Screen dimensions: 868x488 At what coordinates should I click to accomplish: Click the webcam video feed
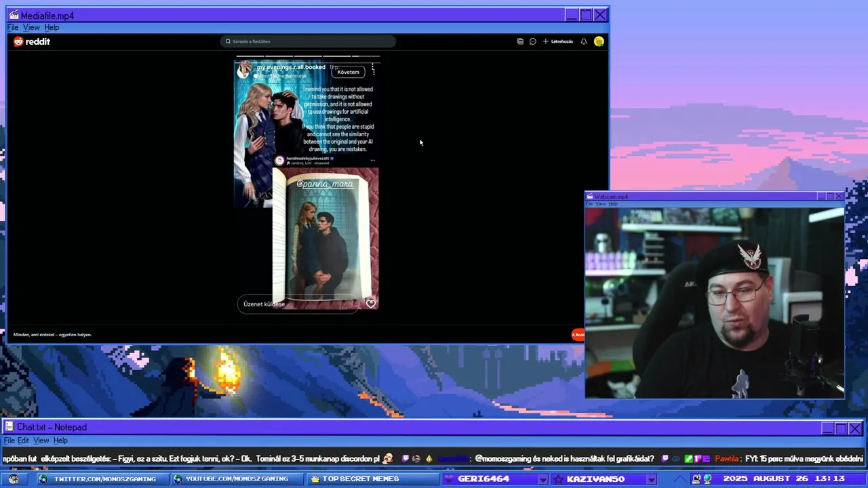(x=715, y=303)
